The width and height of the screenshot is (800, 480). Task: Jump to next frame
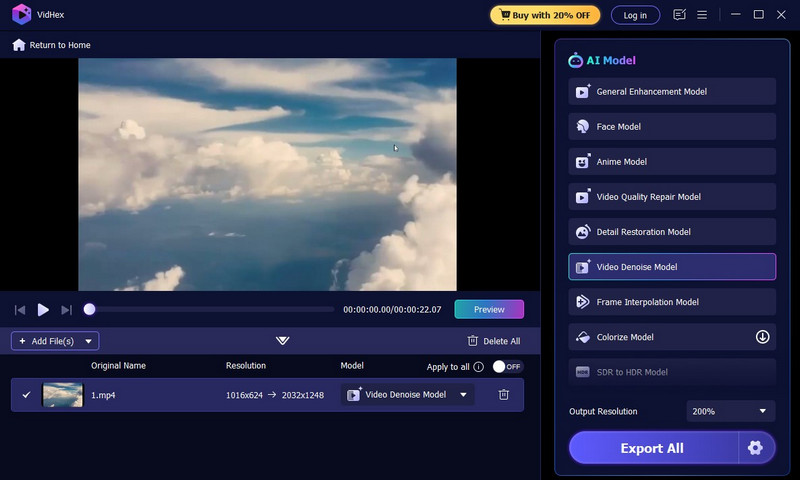pyautogui.click(x=66, y=310)
